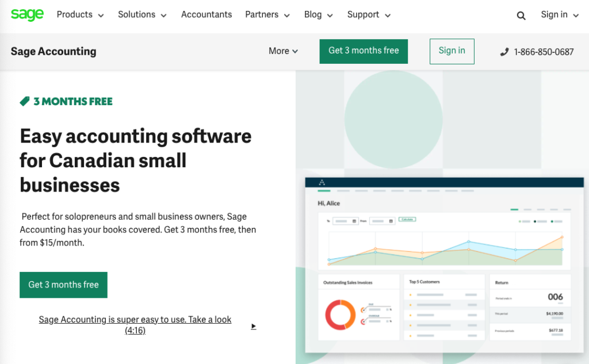Click the outlined Sign in button
589x364 pixels.
click(x=452, y=51)
